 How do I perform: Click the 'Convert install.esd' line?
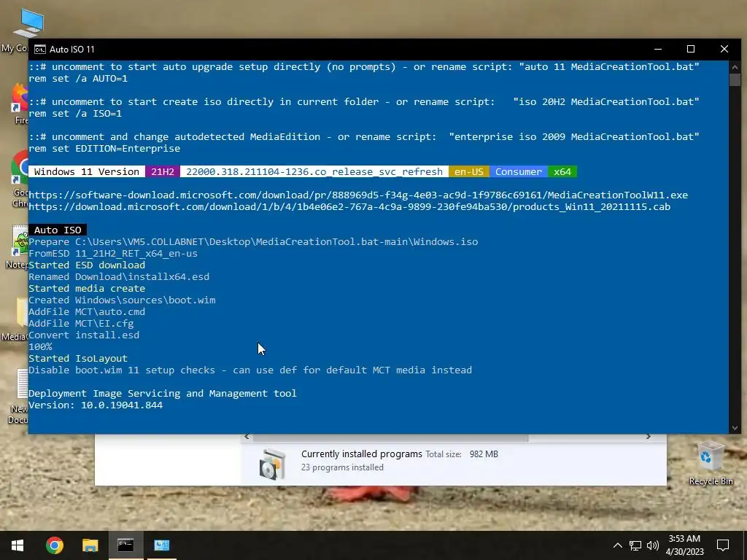click(x=84, y=335)
